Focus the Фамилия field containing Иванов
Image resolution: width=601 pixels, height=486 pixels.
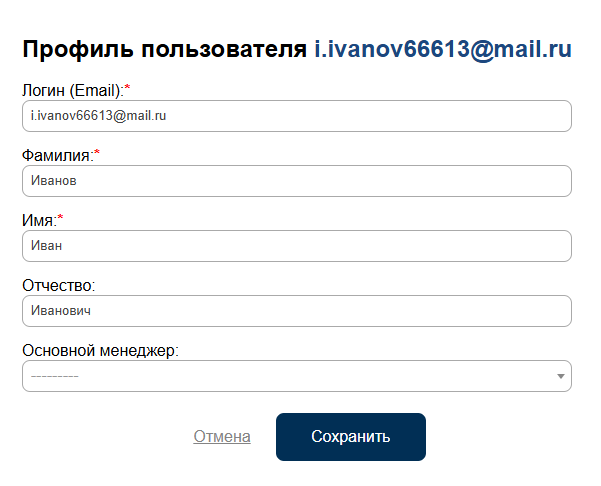296,181
